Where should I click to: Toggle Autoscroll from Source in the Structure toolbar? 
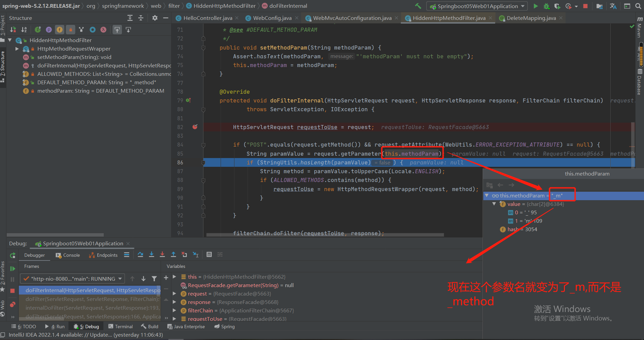128,30
